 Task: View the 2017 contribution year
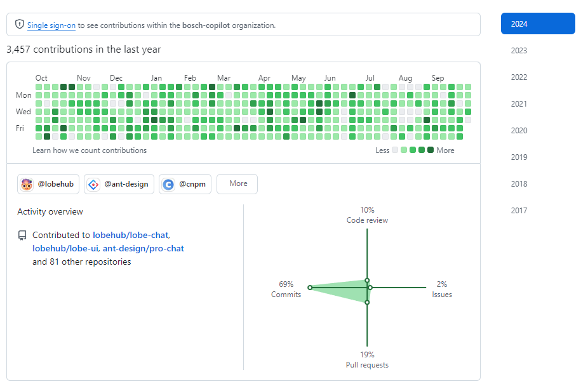(519, 211)
